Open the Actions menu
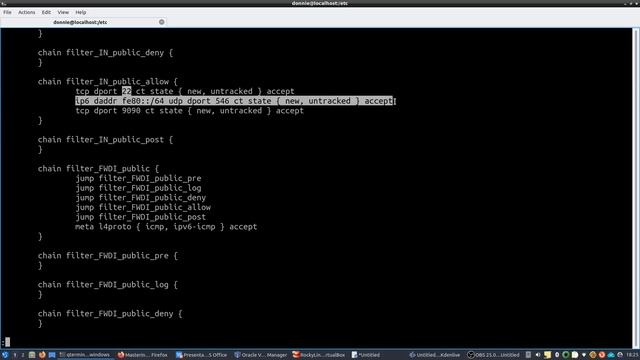 pyautogui.click(x=27, y=12)
